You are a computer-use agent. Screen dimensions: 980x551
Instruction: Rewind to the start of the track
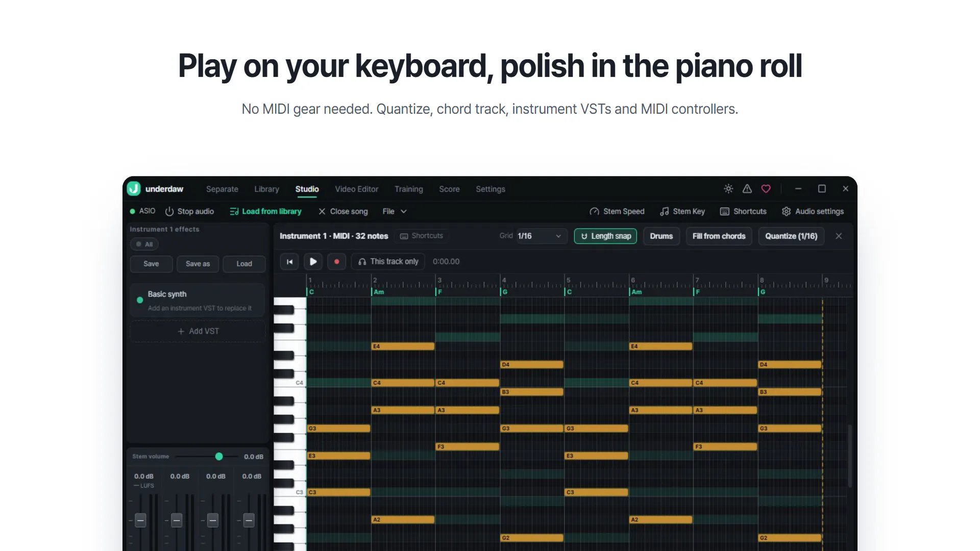click(x=289, y=262)
